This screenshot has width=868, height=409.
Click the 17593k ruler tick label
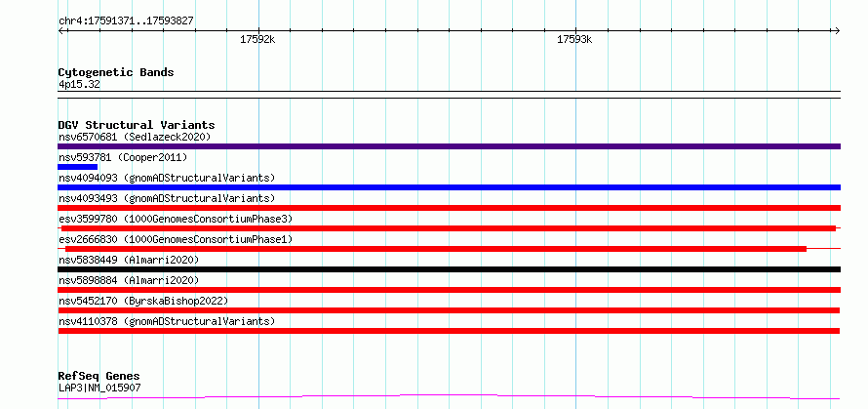(574, 39)
